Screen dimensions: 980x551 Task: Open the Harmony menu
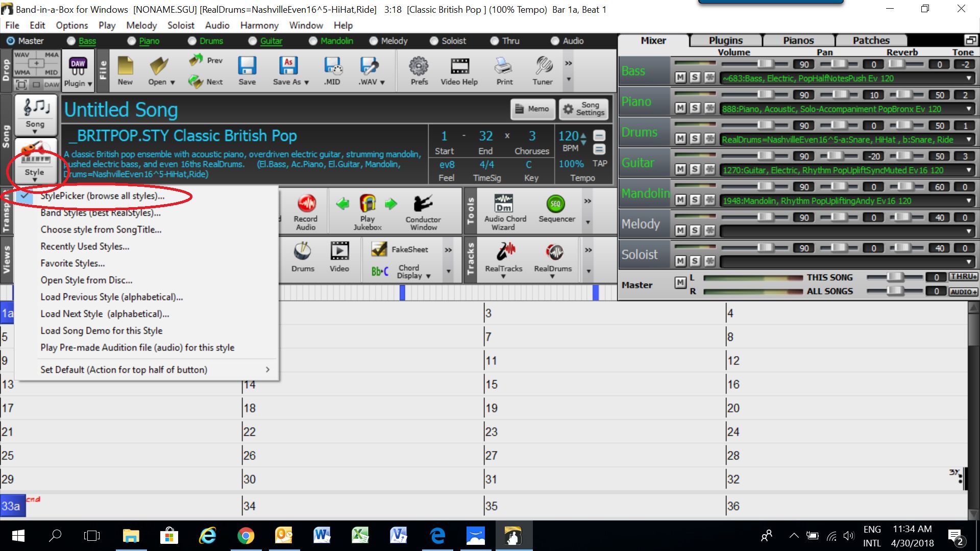point(259,25)
